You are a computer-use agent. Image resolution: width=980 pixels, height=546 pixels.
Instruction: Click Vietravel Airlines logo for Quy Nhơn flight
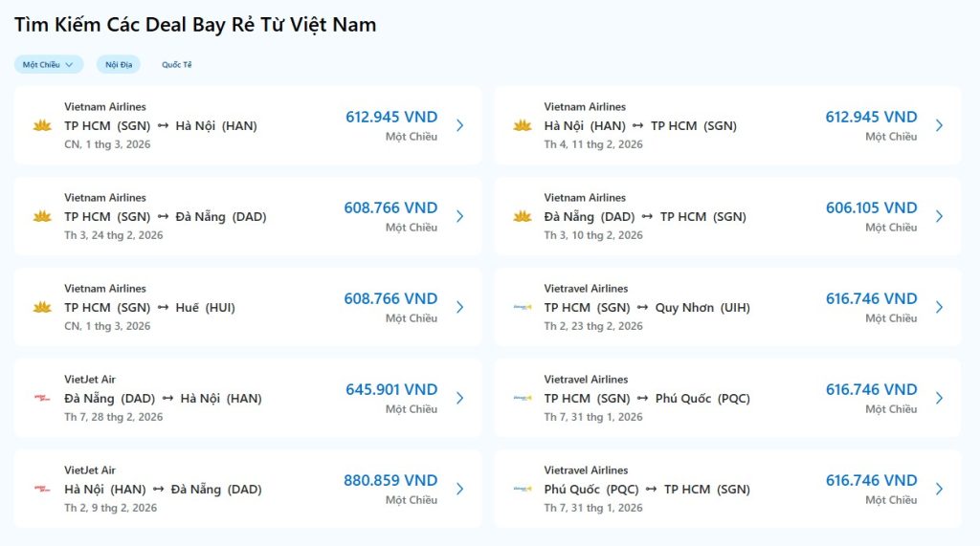(522, 307)
